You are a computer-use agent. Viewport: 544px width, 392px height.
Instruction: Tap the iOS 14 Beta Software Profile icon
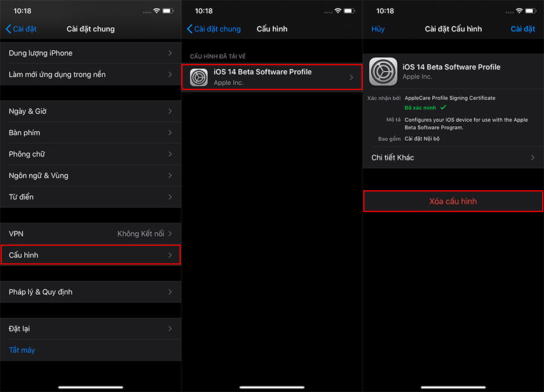point(198,77)
